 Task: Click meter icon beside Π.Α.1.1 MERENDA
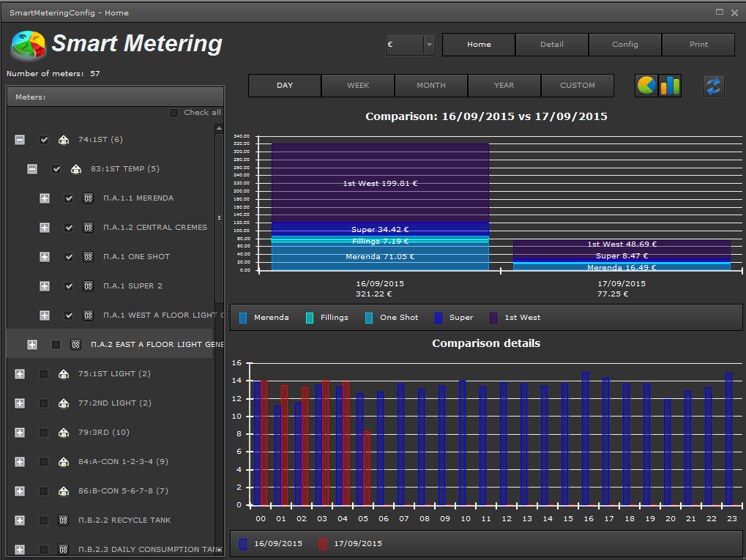pos(89,198)
